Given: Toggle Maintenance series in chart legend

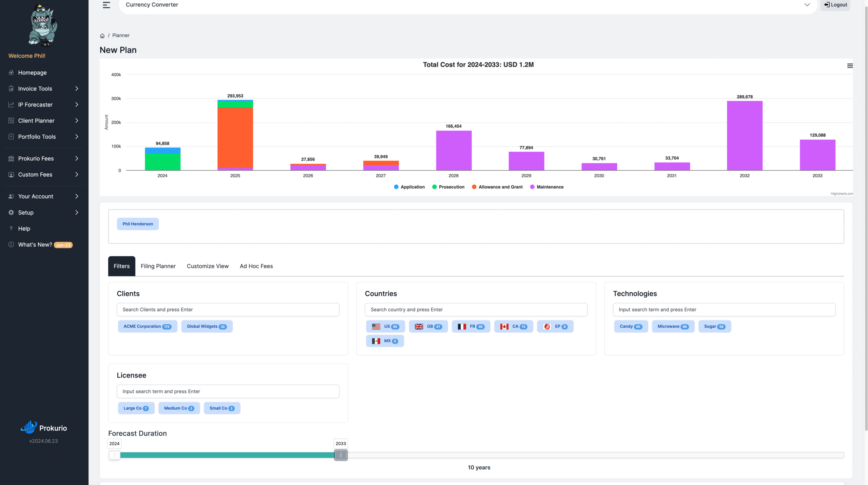Looking at the screenshot, I should tap(547, 187).
